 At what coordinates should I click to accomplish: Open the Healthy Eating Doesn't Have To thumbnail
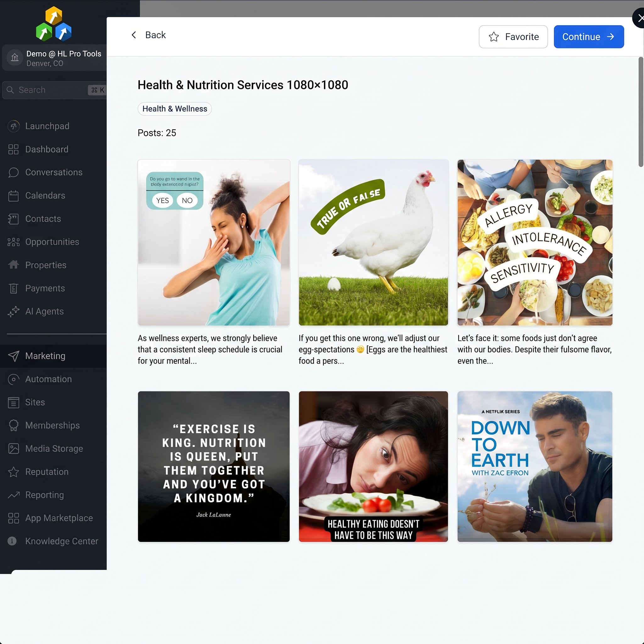(373, 467)
